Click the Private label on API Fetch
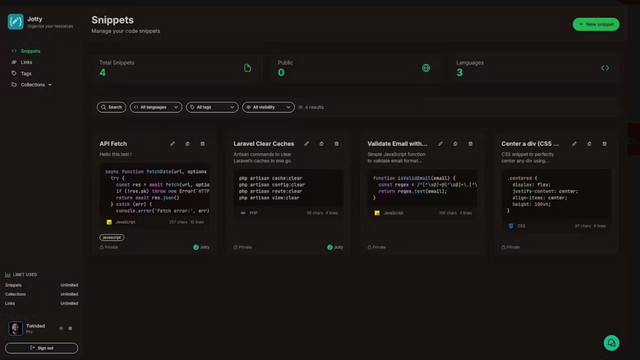 click(109, 247)
